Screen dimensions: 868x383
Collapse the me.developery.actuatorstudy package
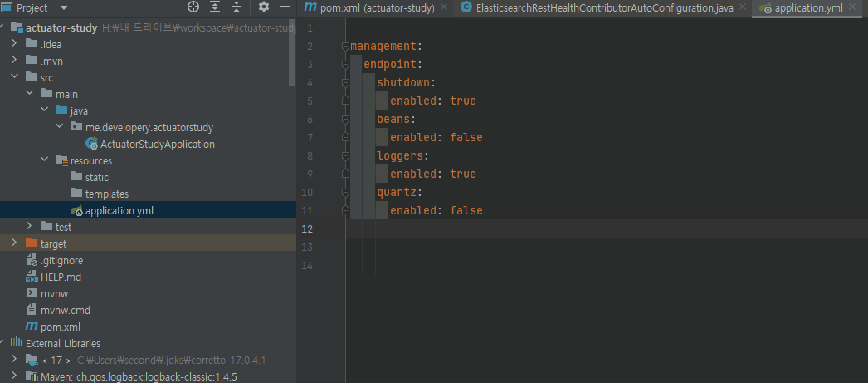click(60, 127)
